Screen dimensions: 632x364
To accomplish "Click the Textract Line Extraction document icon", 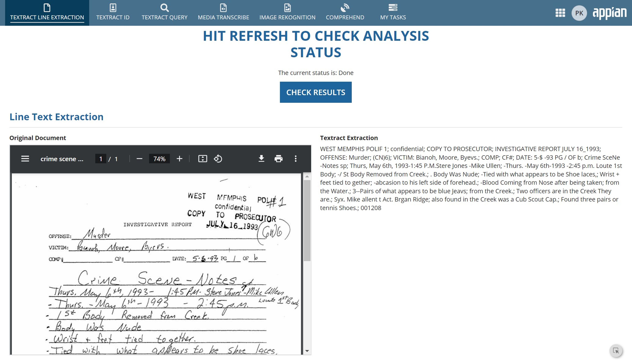I will (47, 8).
